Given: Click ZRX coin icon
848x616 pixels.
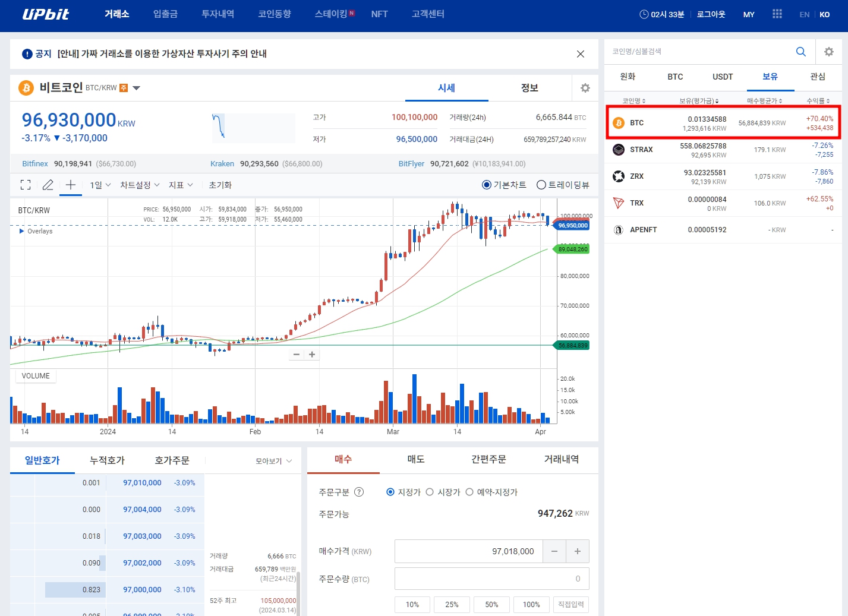Looking at the screenshot, I should (619, 176).
